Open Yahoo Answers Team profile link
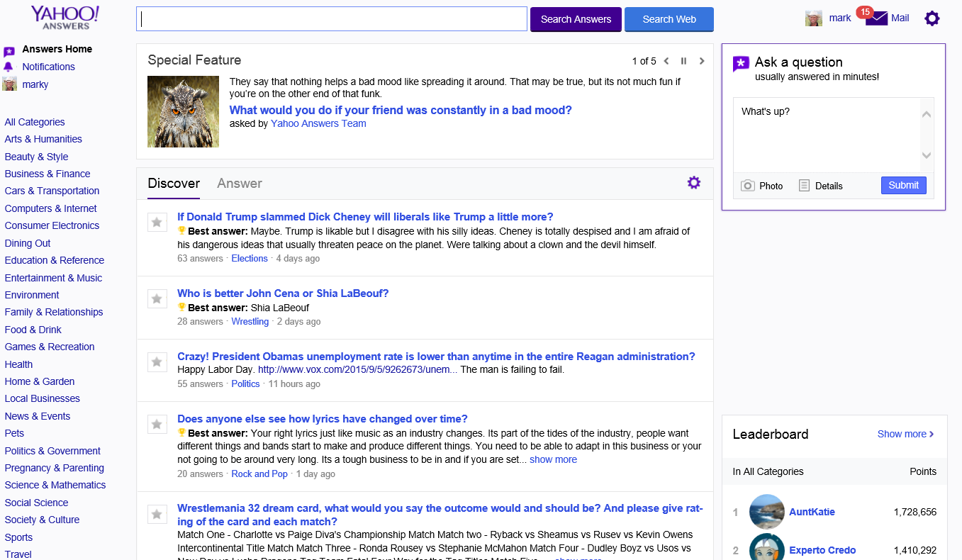 [318, 123]
